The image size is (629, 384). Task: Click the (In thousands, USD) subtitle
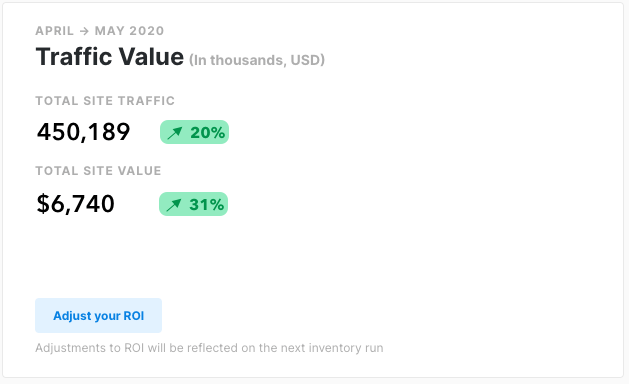tap(257, 60)
